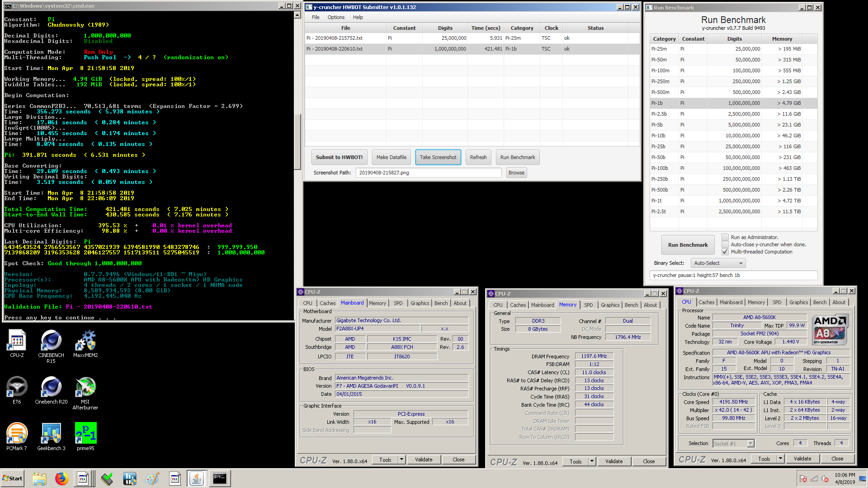Open Windows Explorer from the taskbar

pyautogui.click(x=39, y=479)
